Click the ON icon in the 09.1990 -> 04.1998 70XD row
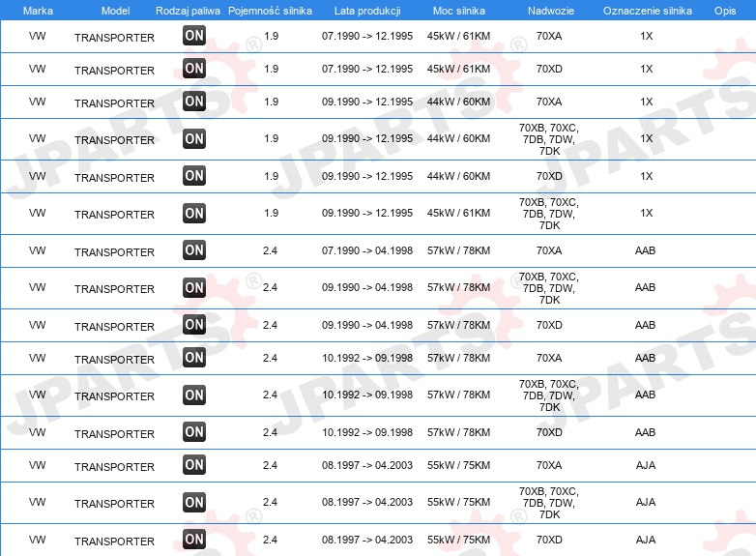Viewport: 756px width, 556px height. click(194, 325)
